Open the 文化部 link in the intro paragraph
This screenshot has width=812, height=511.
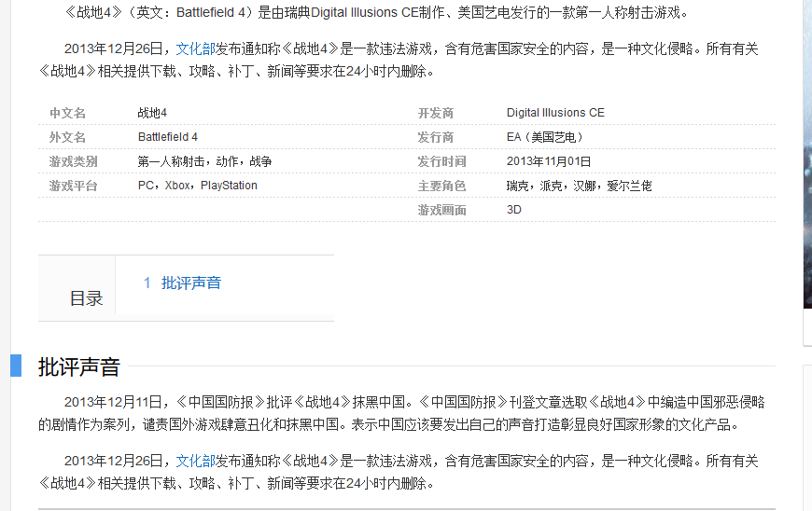(195, 48)
